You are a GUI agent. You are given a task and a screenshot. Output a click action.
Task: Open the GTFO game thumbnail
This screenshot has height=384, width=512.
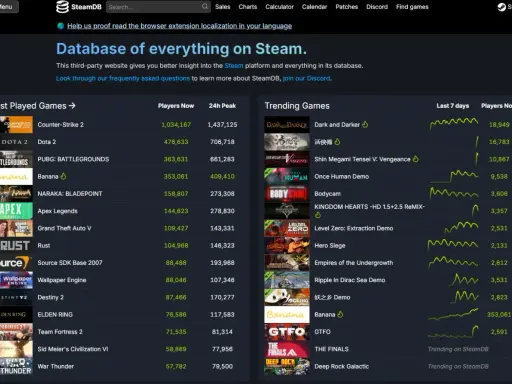[287, 332]
